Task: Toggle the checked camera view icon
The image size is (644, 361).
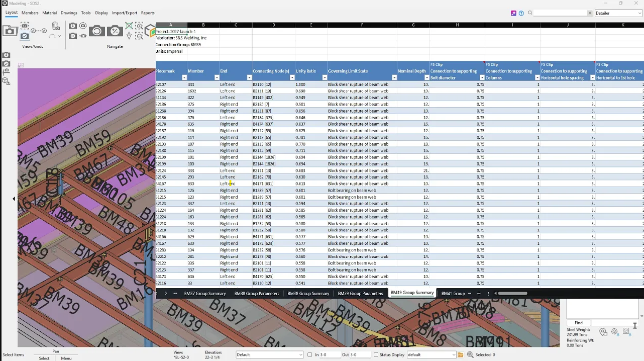Action: click(25, 36)
